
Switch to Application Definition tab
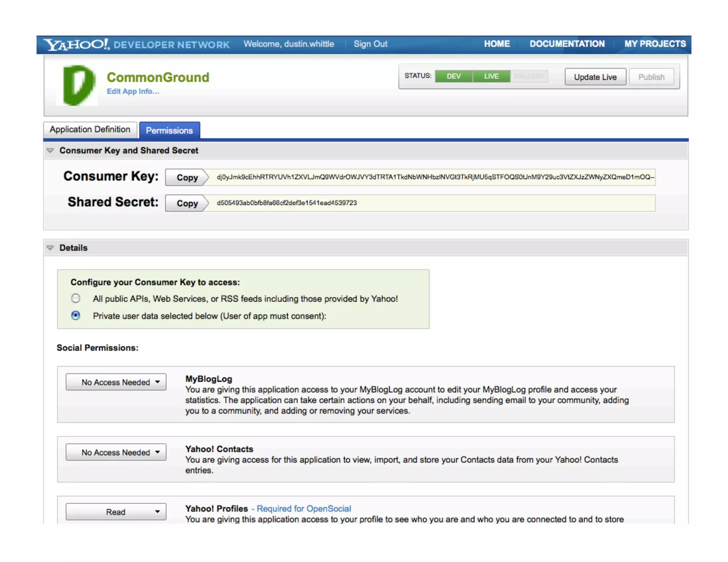(90, 129)
